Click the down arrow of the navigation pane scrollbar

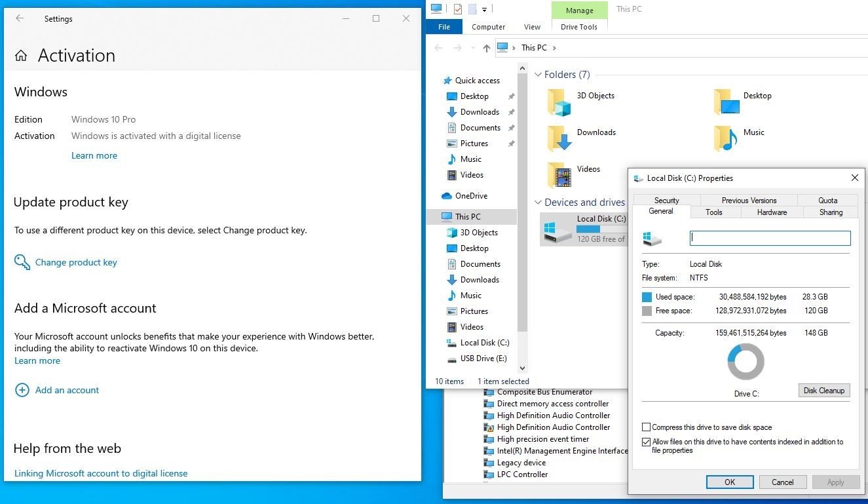click(522, 368)
